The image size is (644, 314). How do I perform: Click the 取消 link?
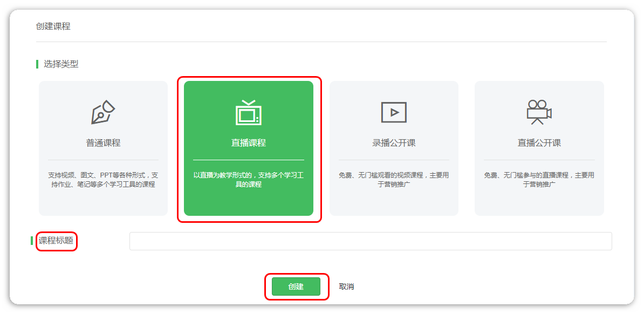(x=346, y=286)
